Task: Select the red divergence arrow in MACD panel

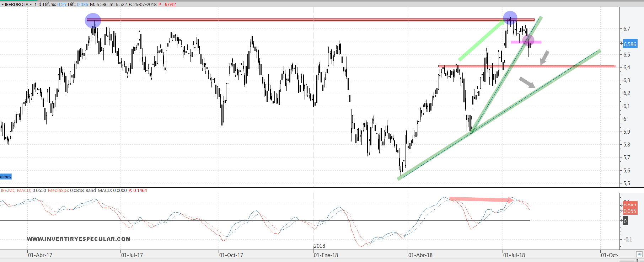Action: [481, 199]
